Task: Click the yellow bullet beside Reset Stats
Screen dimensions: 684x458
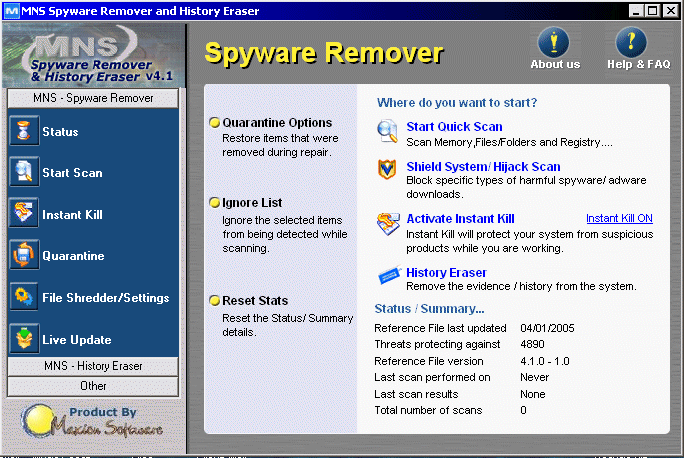Action: tap(214, 301)
